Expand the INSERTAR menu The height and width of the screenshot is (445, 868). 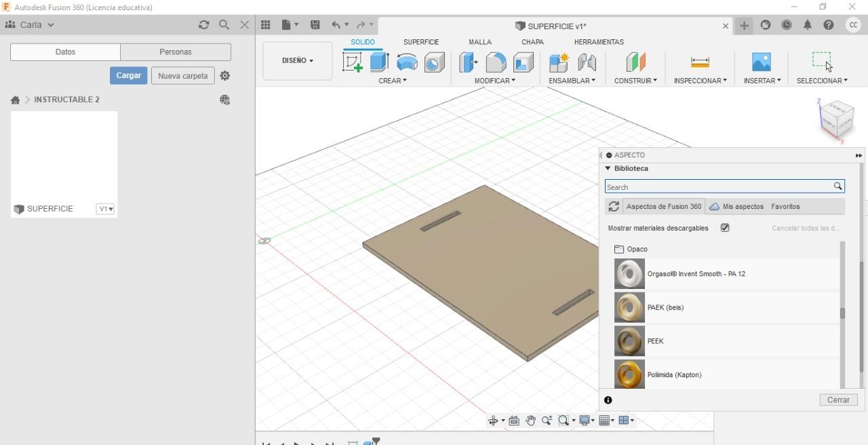762,81
